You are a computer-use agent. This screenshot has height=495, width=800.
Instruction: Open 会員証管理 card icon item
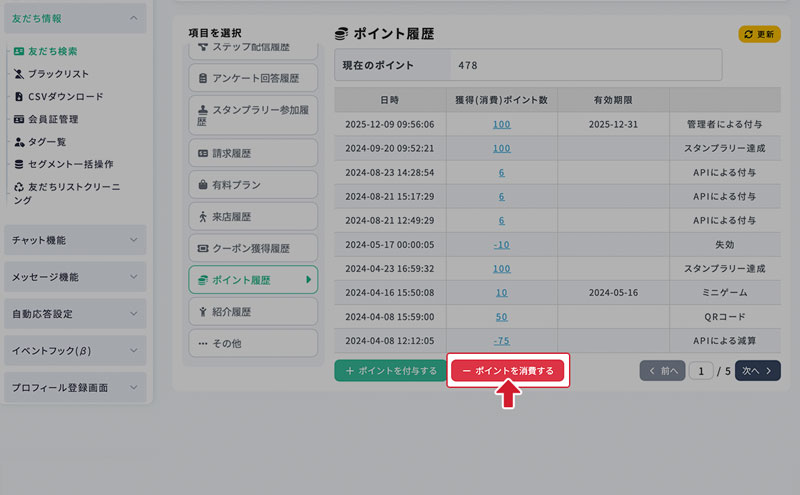point(19,119)
